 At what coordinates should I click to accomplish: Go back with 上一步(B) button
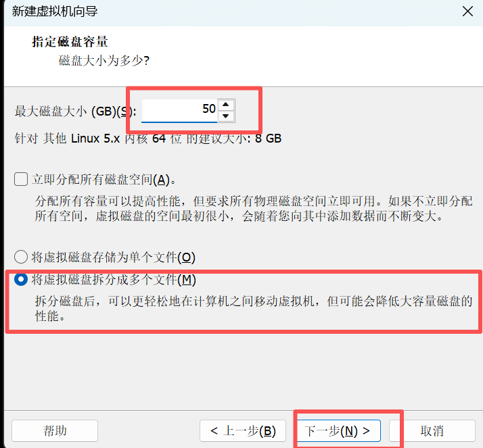243,430
